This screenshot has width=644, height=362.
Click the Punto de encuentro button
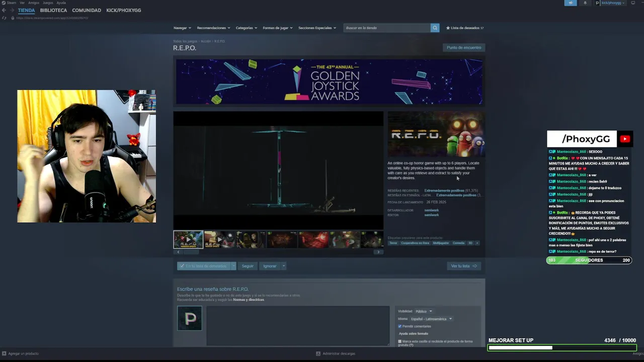pos(464,47)
